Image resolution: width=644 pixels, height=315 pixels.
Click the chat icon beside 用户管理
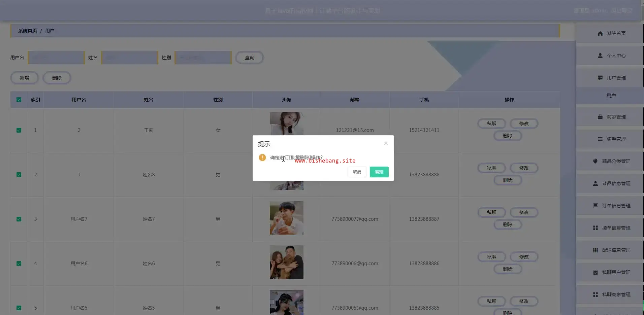pyautogui.click(x=600, y=78)
